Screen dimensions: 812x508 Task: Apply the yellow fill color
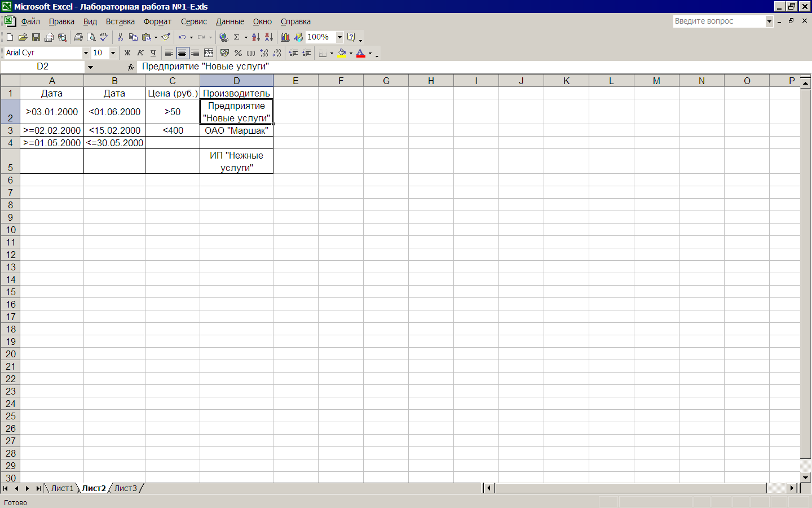coord(342,53)
